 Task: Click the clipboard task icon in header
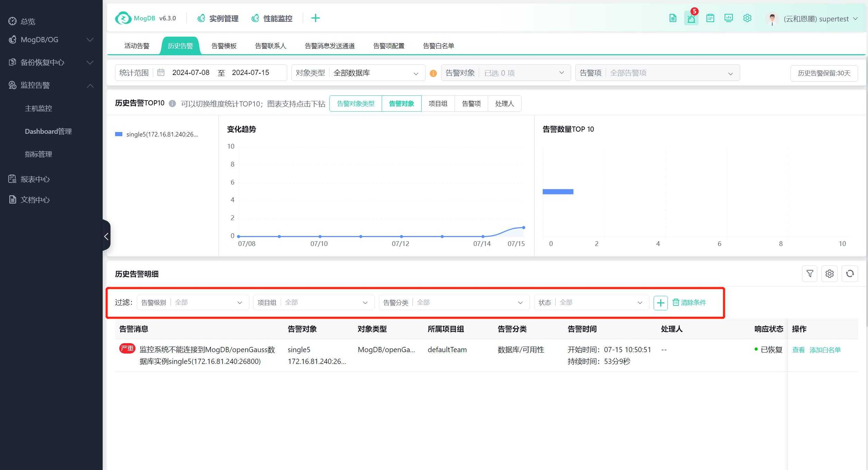coord(710,18)
